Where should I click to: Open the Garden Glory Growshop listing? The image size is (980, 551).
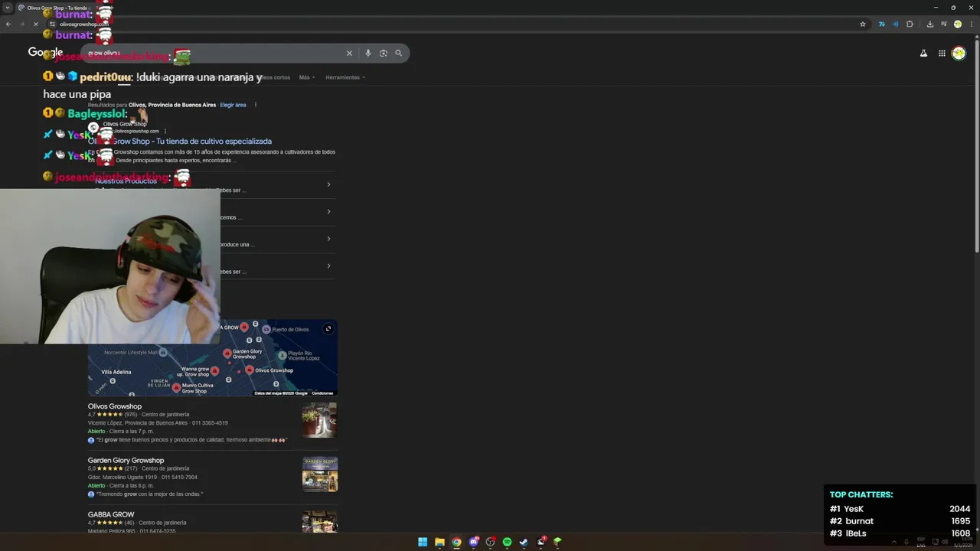tap(126, 461)
